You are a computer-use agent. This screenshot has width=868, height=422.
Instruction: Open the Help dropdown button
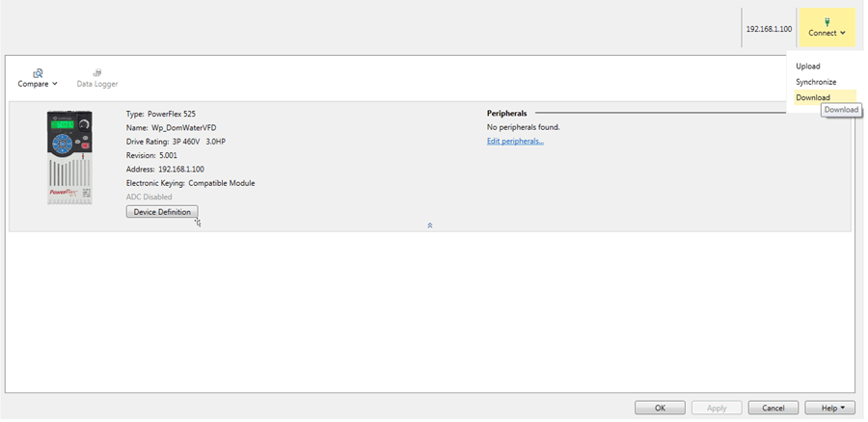click(829, 408)
